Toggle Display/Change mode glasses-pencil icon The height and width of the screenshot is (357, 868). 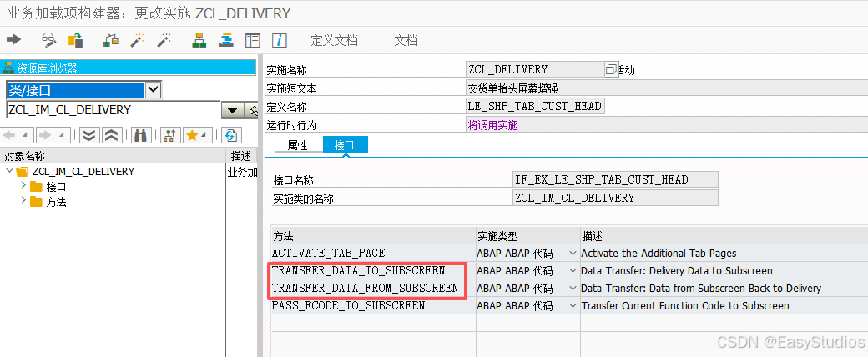tap(49, 40)
